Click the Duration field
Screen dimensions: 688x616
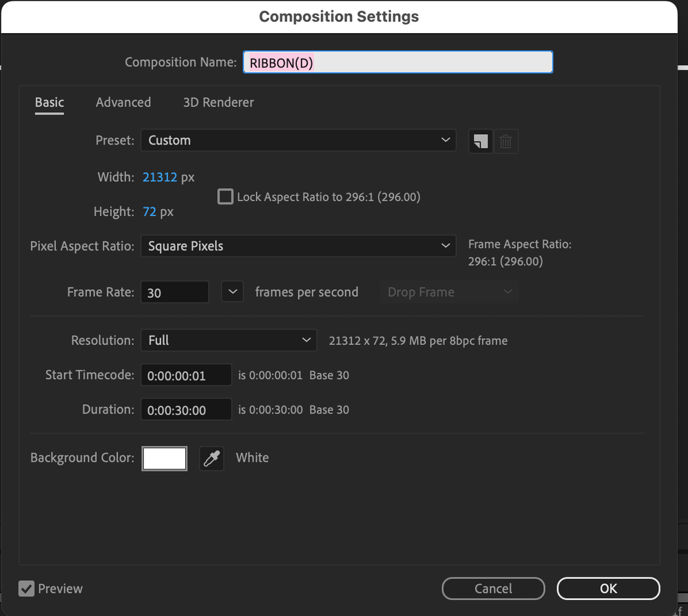[x=186, y=410]
